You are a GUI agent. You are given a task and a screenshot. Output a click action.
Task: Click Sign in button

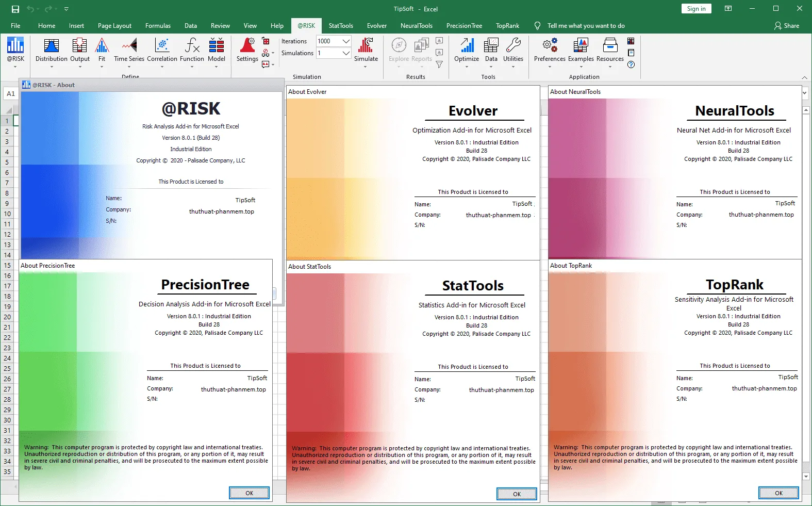click(x=696, y=9)
